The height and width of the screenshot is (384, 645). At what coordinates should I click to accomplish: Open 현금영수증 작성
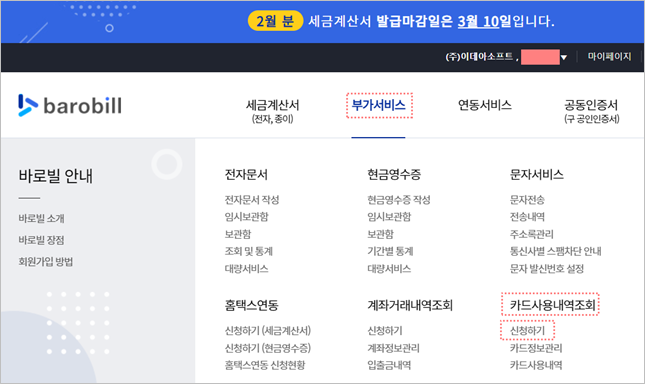398,200
